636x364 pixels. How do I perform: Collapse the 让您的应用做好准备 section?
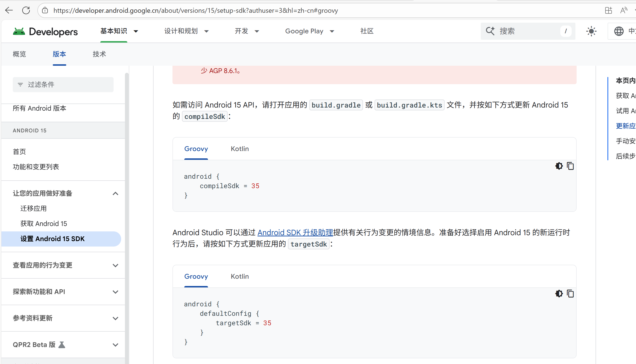[115, 194]
